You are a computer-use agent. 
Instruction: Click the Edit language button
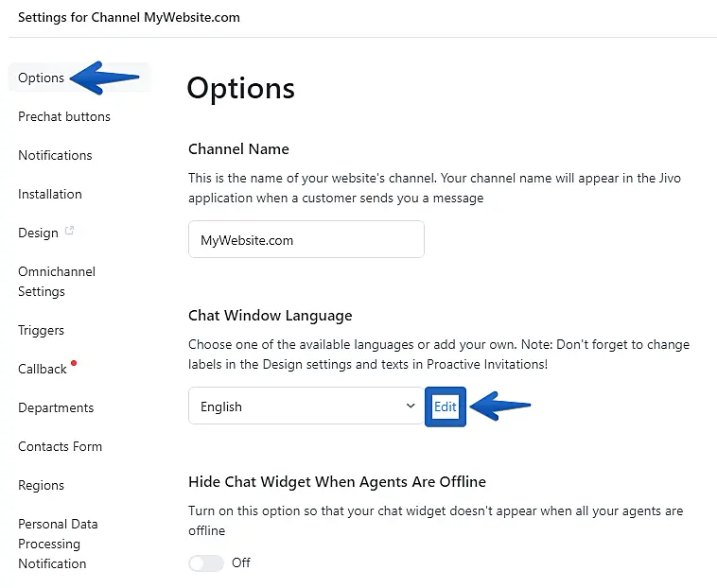[445, 406]
